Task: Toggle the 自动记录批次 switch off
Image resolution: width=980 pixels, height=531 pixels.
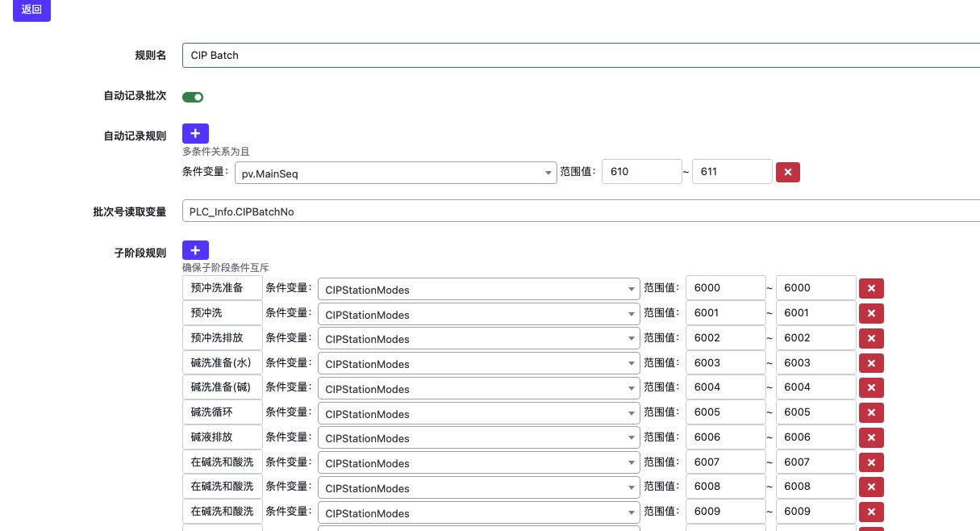Action: click(193, 97)
